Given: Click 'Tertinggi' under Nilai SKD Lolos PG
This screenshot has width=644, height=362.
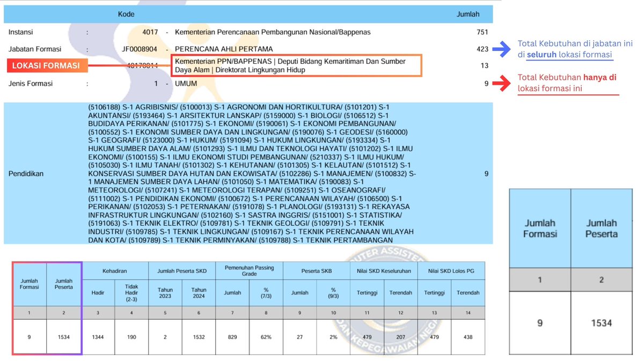Looking at the screenshot, I should (x=434, y=293).
